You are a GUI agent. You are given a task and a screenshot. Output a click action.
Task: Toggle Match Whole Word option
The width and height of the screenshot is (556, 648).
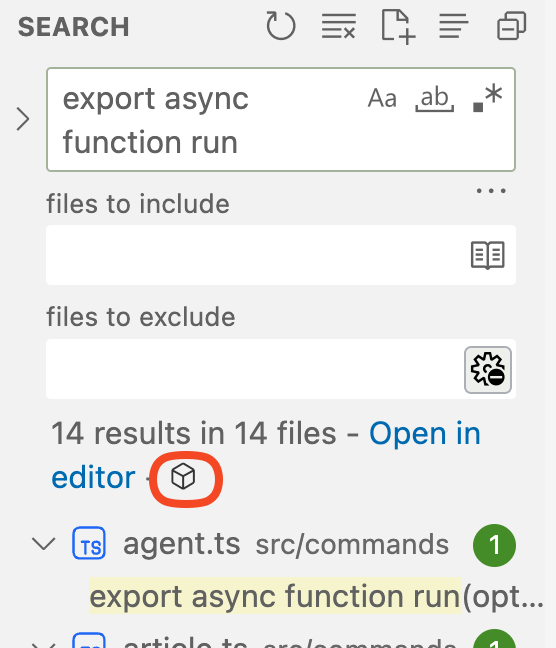coord(434,98)
